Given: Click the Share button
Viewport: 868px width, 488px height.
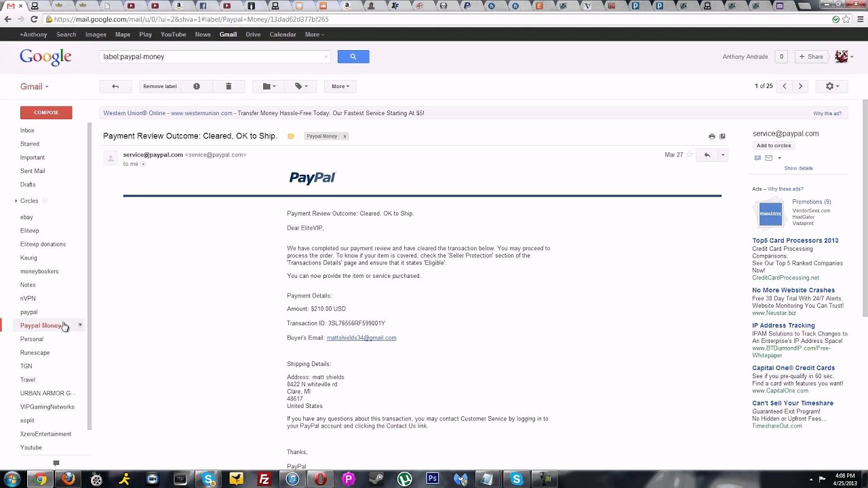Looking at the screenshot, I should [x=811, y=57].
